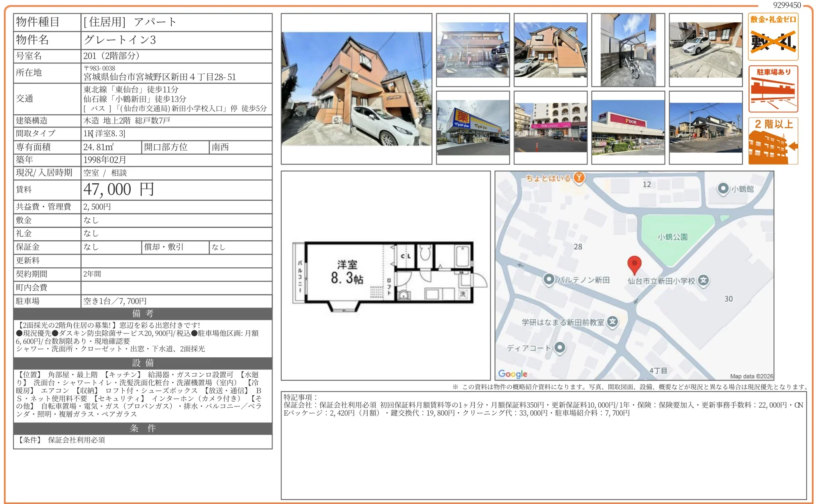Click the 小鶴館 map marker icon
This screenshot has height=504, width=819.
pyautogui.click(x=723, y=188)
